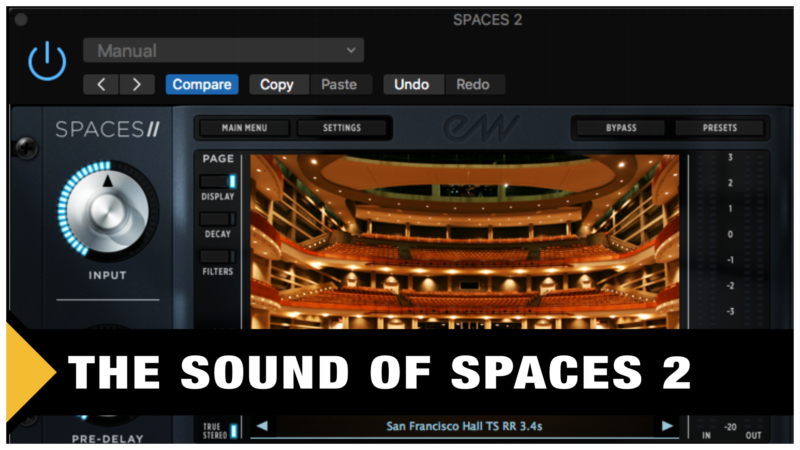The image size is (800, 450).
Task: Click the SPACES II logo
Action: tap(107, 129)
